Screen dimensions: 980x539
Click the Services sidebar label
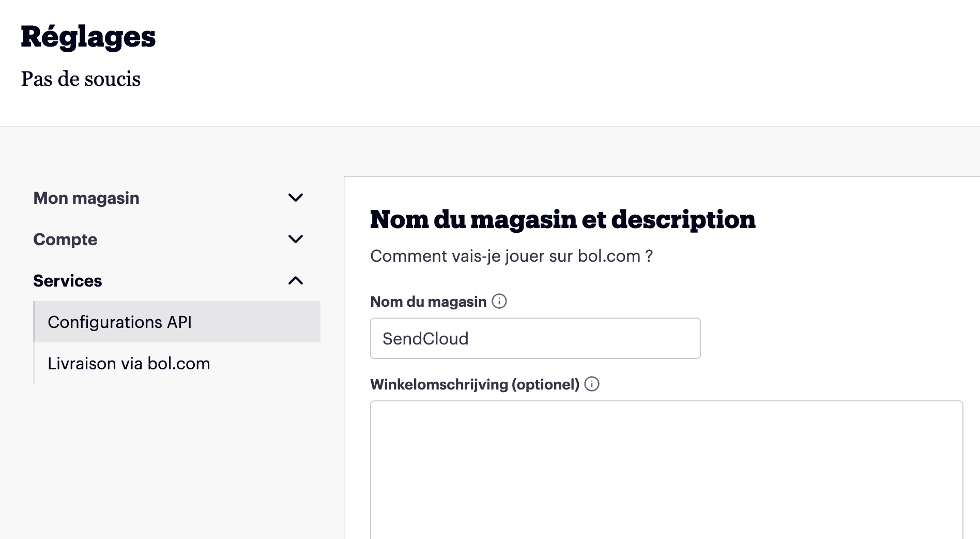click(x=68, y=281)
